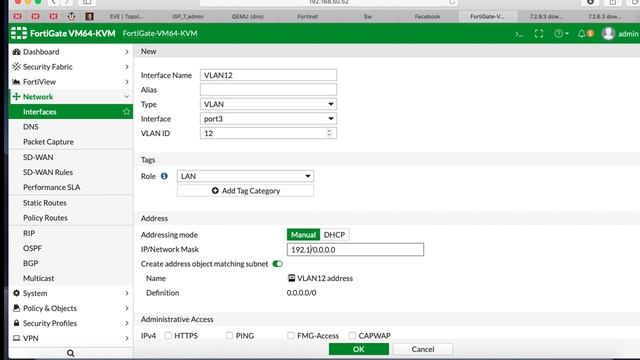Open the CLI console icon in header
The height and width of the screenshot is (360, 640).
519,34
